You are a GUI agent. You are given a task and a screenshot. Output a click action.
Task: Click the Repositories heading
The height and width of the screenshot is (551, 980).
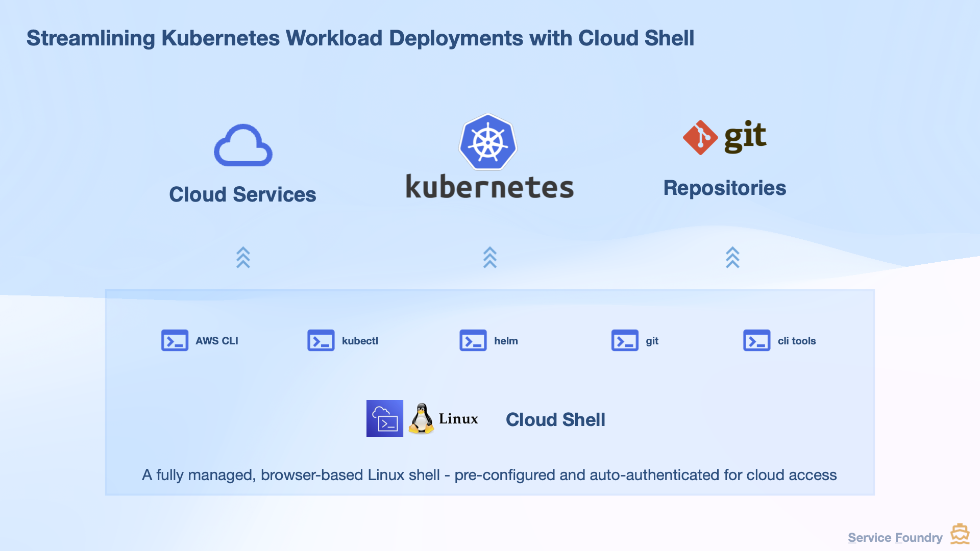[725, 188]
